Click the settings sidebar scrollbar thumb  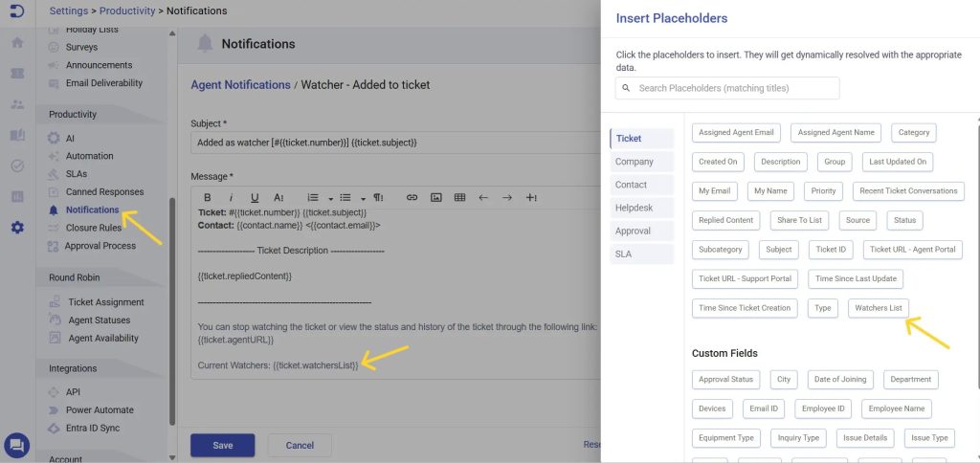(x=172, y=313)
